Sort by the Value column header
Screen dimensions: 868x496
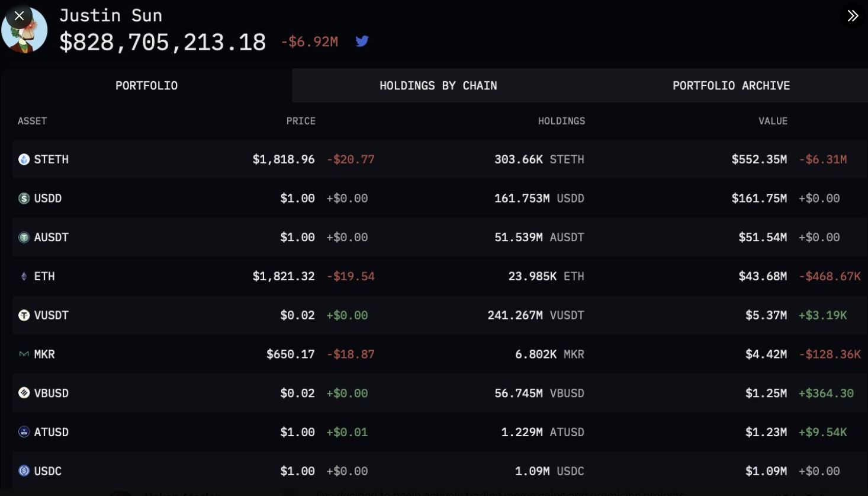(773, 121)
